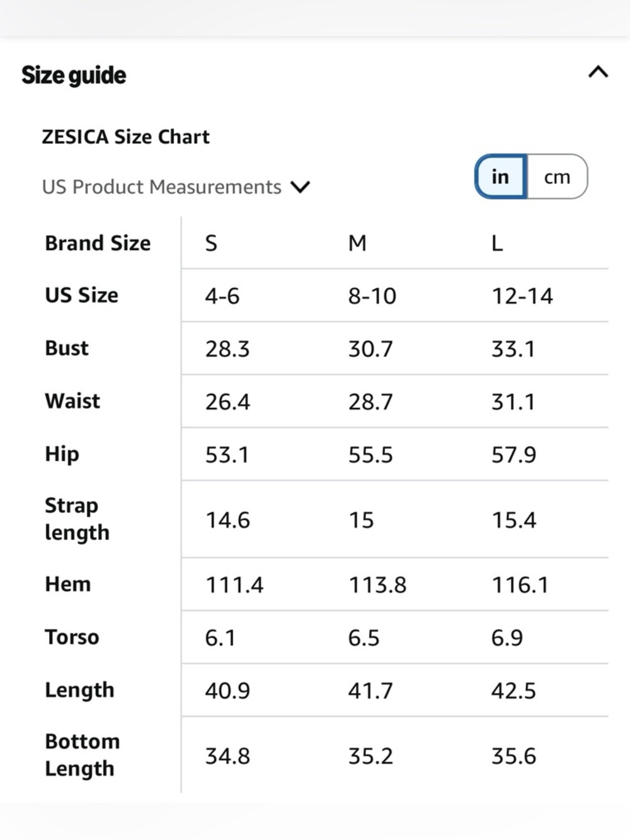This screenshot has width=630, height=840.
Task: Click the Hip value 57.9
Action: (x=513, y=455)
